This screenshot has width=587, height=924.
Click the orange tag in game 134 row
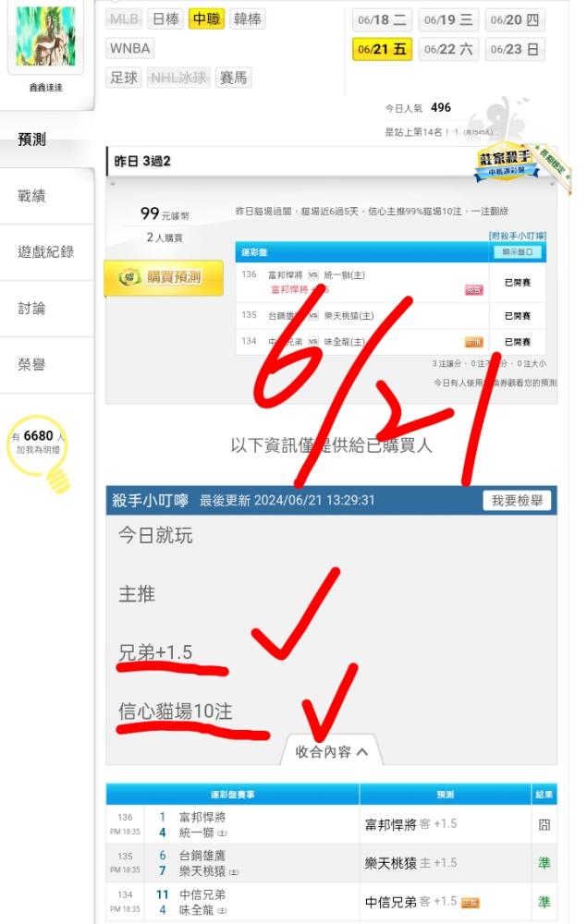(474, 342)
